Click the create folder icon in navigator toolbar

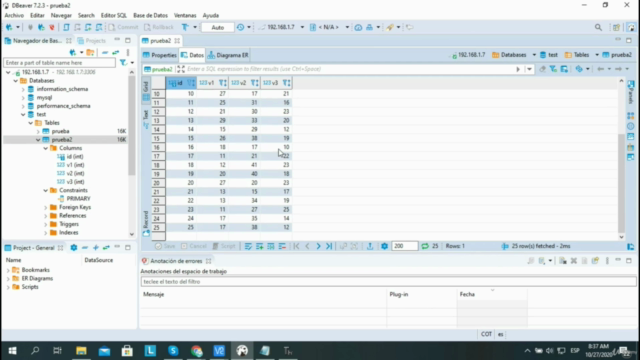(90, 52)
